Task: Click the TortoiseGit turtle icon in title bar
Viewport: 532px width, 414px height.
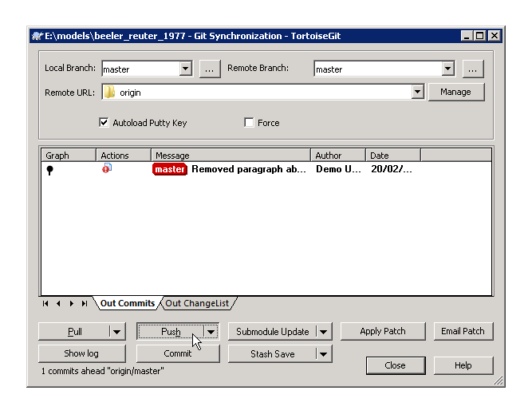Action: (x=37, y=36)
